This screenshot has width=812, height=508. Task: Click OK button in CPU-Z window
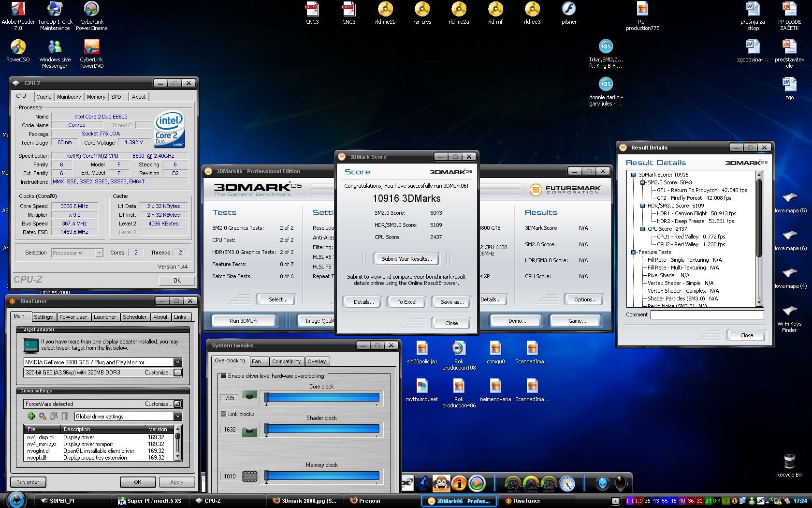[x=177, y=280]
